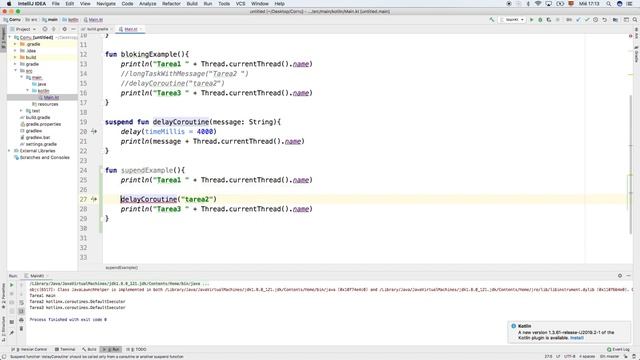Click the macOS Spotlight search icon

coord(609,4)
